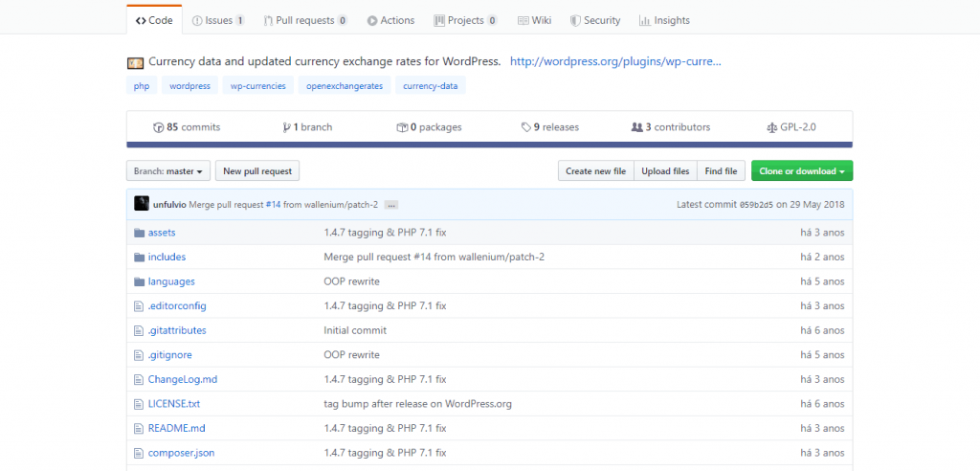This screenshot has width=980, height=471.
Task: Click the unfulvio username link
Action: (169, 205)
